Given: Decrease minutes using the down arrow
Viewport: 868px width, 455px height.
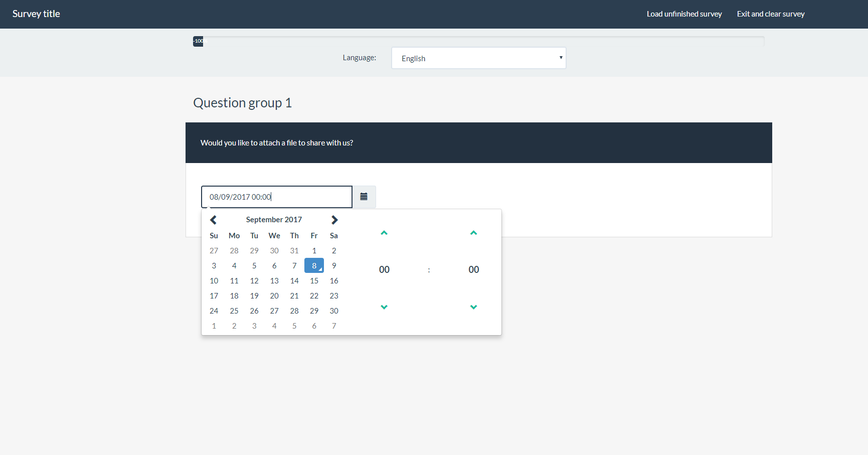Looking at the screenshot, I should point(473,307).
